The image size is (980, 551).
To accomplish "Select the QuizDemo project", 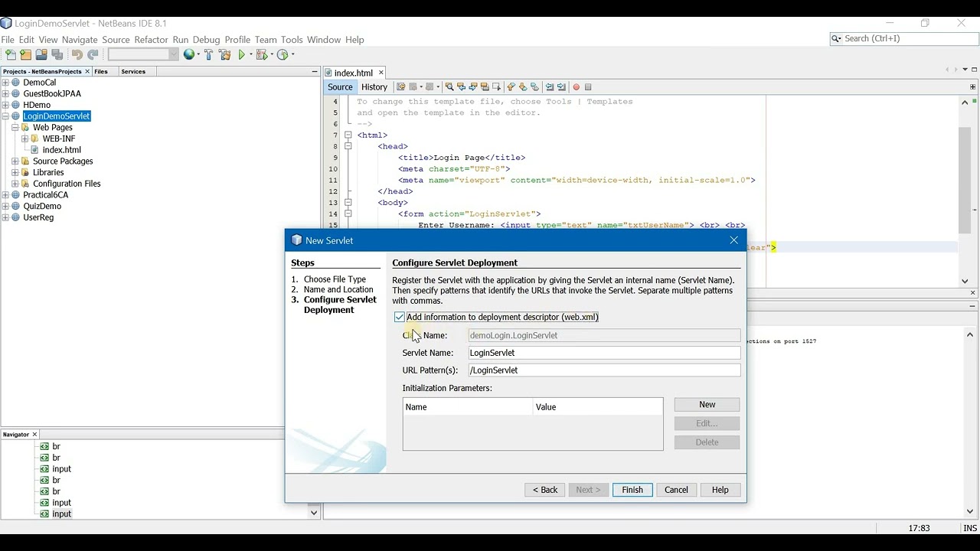I will click(42, 207).
